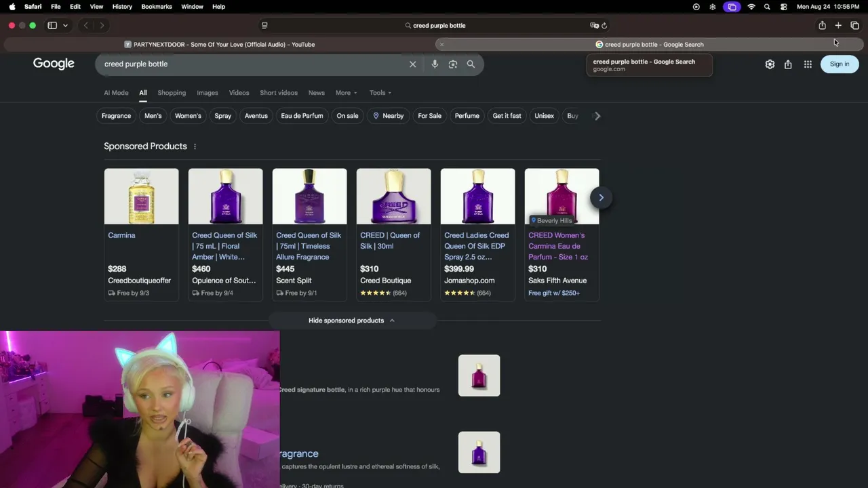The image size is (868, 488).
Task: Select the Perfume filter chip
Action: [467, 116]
